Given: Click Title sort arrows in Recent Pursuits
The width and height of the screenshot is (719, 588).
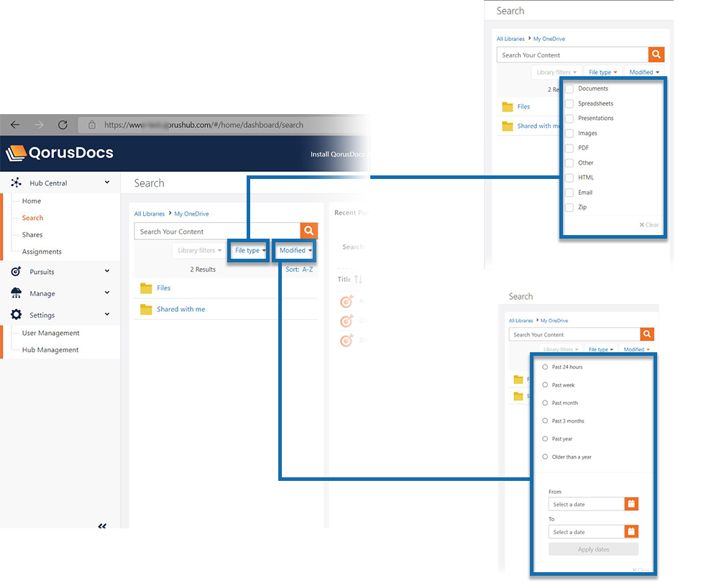Looking at the screenshot, I should [x=358, y=279].
